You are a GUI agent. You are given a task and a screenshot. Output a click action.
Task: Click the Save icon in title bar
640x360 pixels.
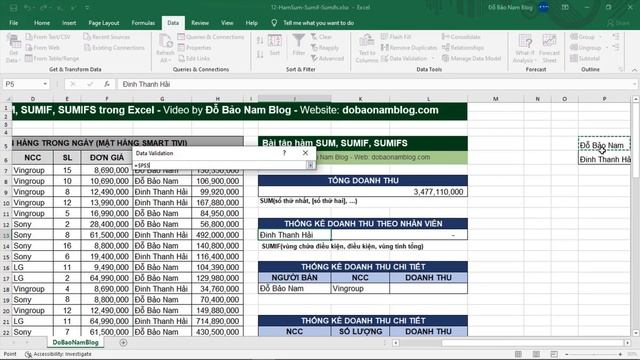click(x=13, y=7)
